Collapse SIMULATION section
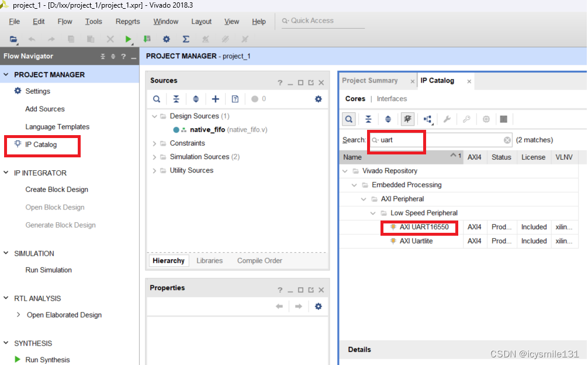 6,253
